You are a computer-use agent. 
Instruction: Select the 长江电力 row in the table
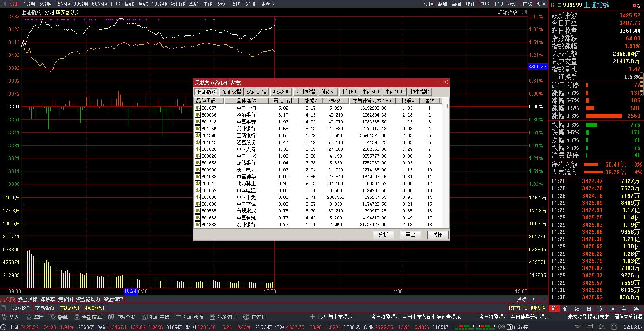tap(319, 170)
